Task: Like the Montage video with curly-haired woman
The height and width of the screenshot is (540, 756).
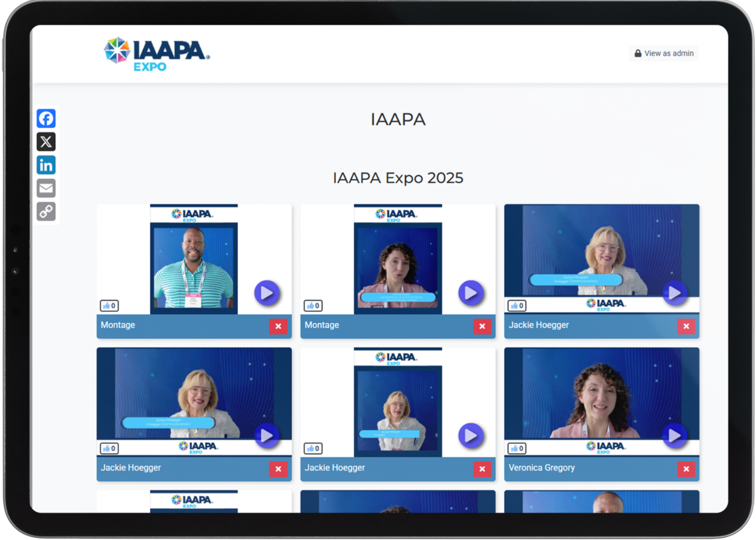Action: [x=313, y=305]
